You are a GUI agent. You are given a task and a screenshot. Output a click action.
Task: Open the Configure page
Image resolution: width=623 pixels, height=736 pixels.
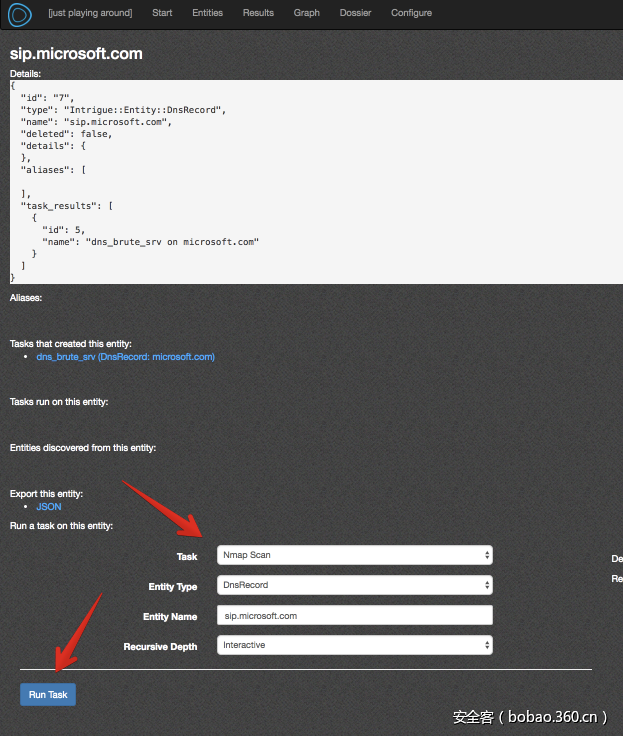pyautogui.click(x=411, y=13)
